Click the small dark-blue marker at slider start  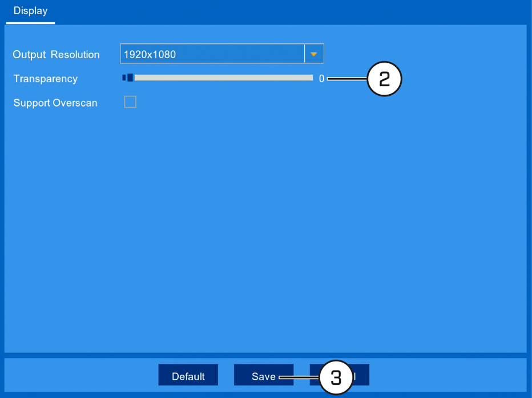tap(124, 78)
